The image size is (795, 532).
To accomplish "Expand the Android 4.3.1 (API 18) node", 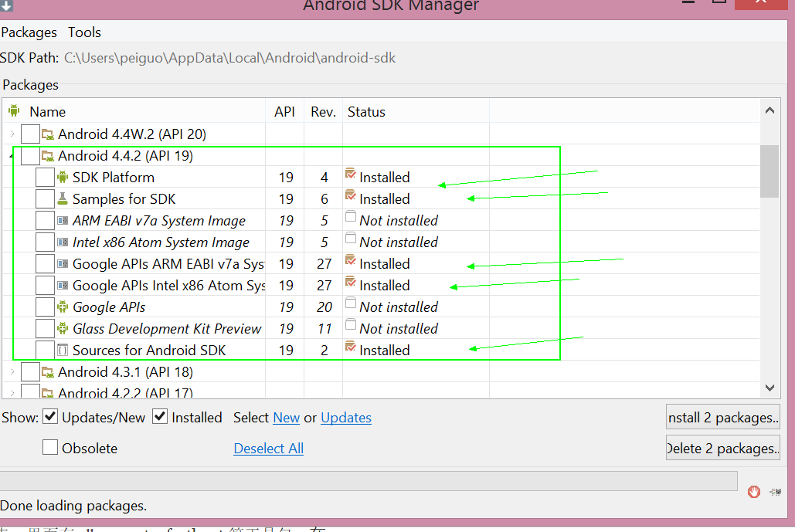I will (12, 372).
